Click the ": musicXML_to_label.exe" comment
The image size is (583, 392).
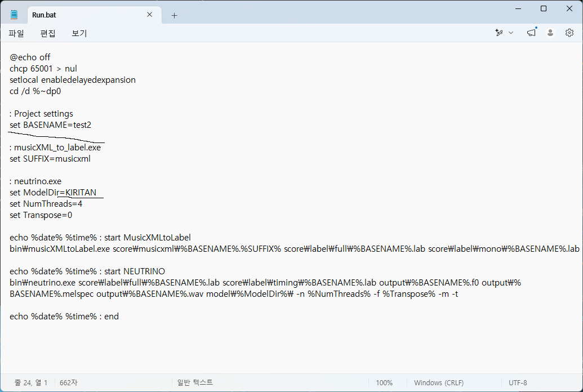click(x=55, y=148)
